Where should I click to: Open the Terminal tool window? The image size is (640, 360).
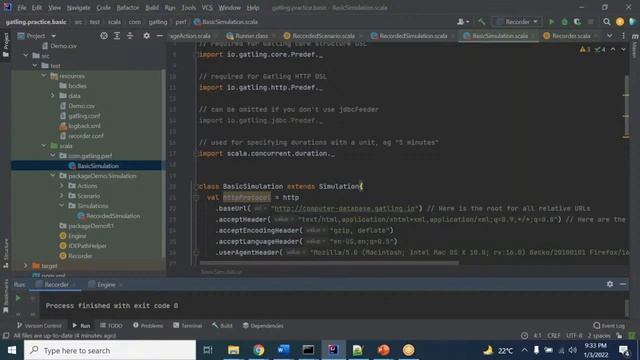point(187,326)
